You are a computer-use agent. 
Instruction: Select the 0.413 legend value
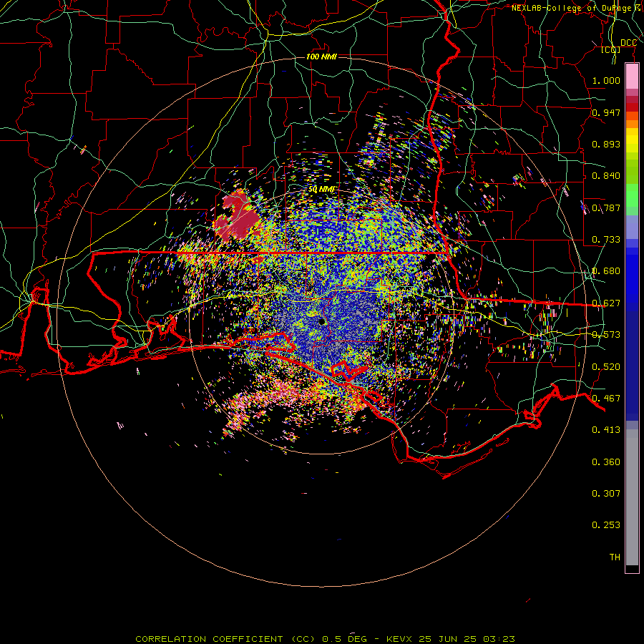(606, 430)
